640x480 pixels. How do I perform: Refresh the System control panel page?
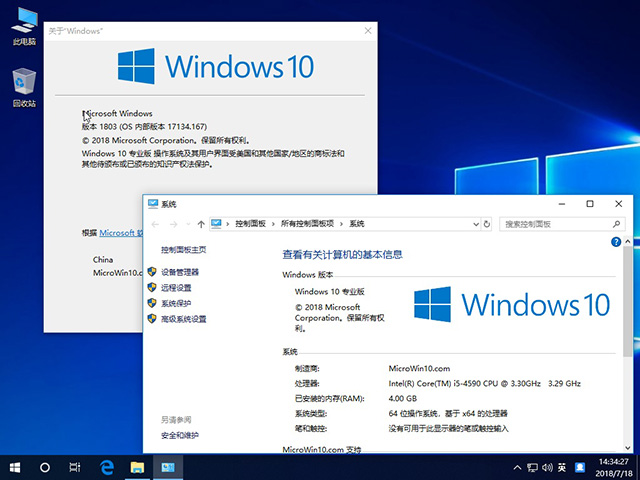[x=487, y=224]
